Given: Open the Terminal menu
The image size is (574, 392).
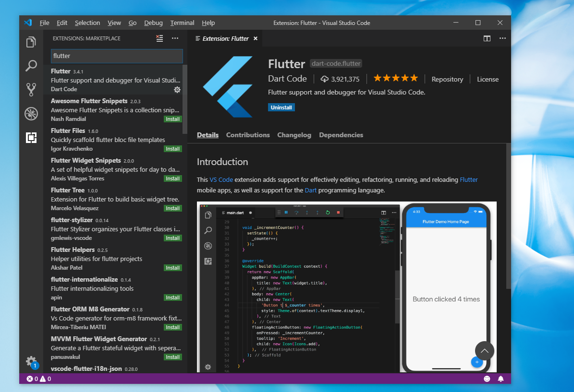Looking at the screenshot, I should [183, 23].
